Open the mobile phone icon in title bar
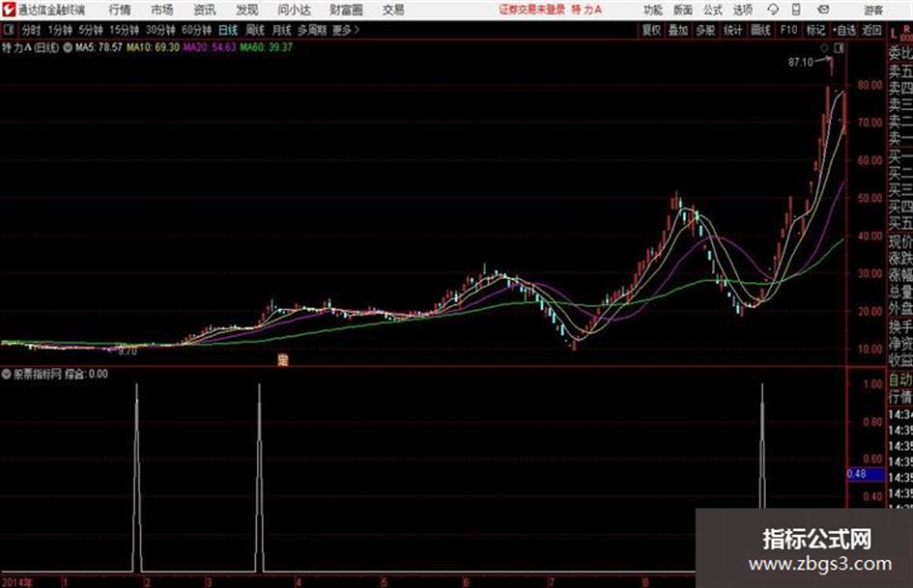Viewport: 913px width, 588px height. click(x=796, y=10)
